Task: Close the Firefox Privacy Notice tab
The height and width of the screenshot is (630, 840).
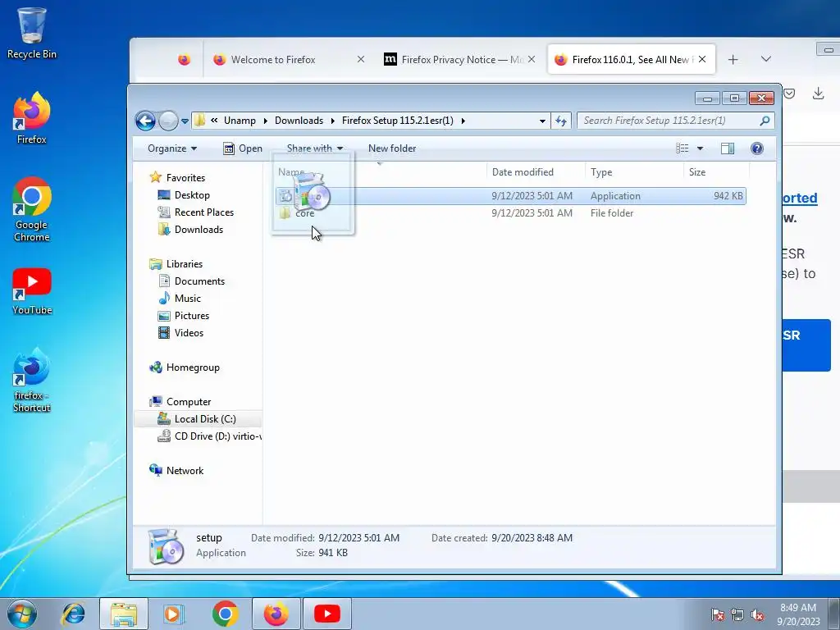Action: (531, 59)
